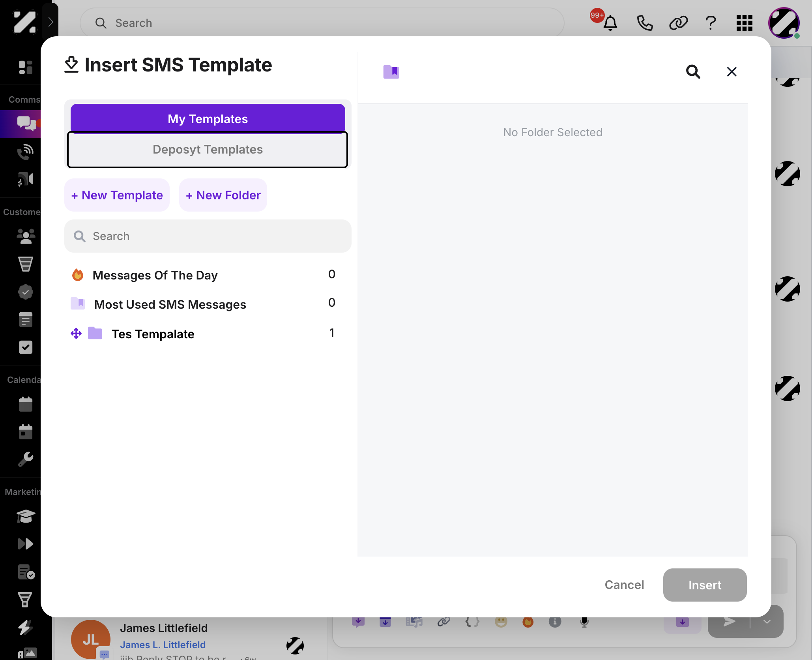Click the Cancel button
812x660 pixels.
pos(624,585)
